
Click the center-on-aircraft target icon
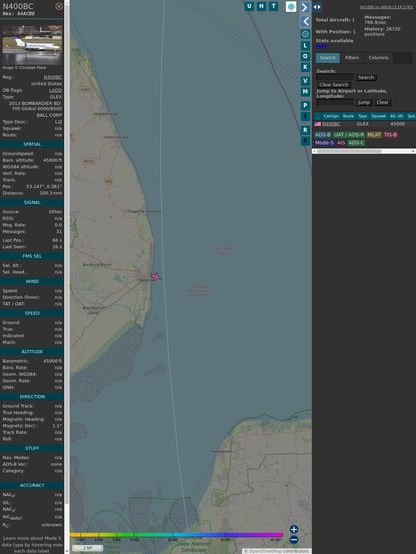[x=305, y=34]
